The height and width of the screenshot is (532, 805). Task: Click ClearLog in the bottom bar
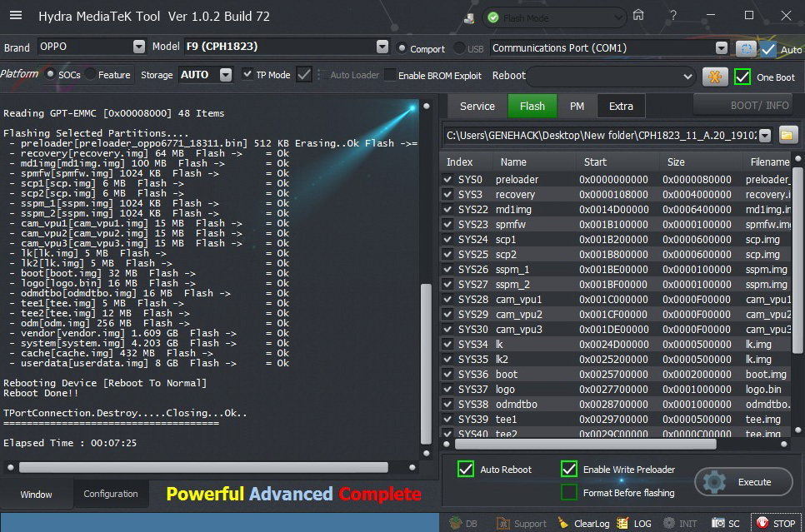pos(583,524)
